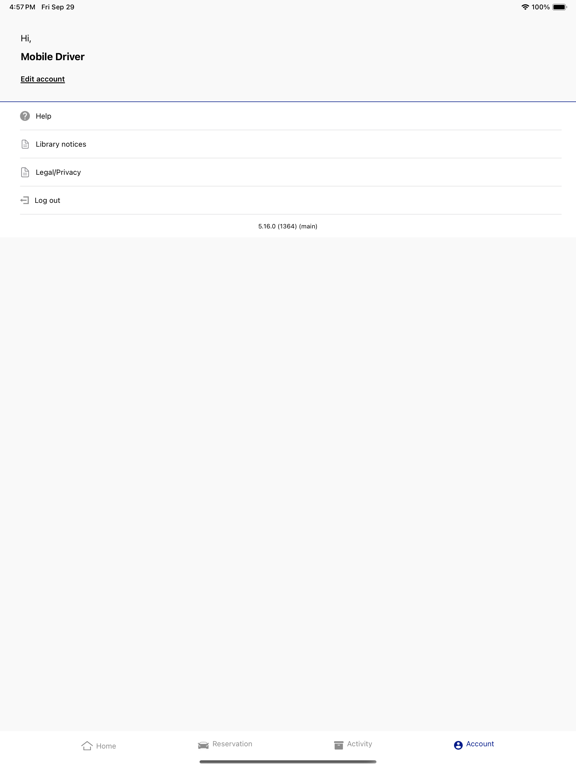Click the Help question mark icon
Viewport: 576px width, 768px height.
coord(25,116)
